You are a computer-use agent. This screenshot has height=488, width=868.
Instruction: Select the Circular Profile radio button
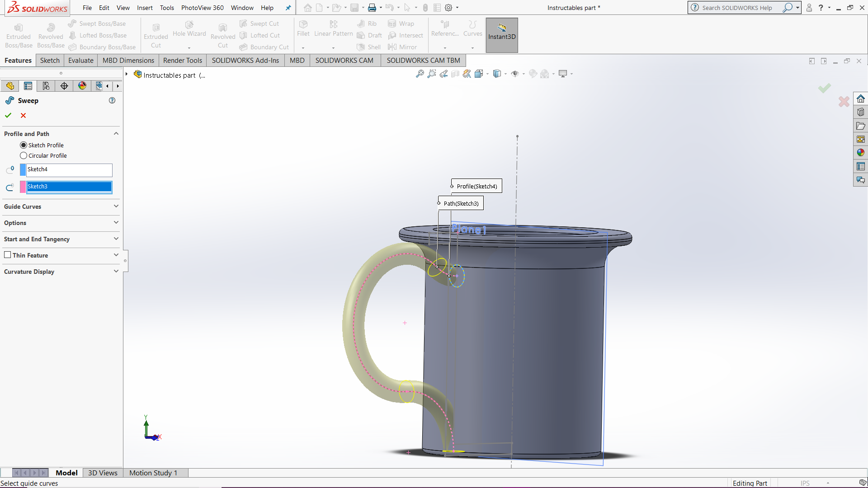[23, 155]
